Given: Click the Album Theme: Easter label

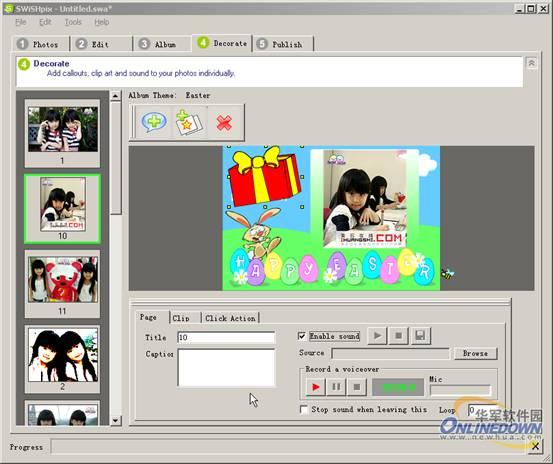Looking at the screenshot, I should (169, 95).
